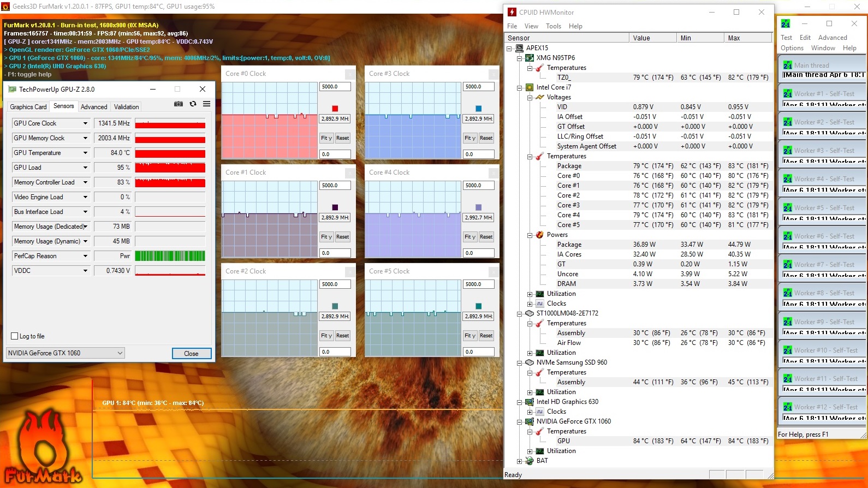The height and width of the screenshot is (488, 868).
Task: Open the GPU Core Clock sensor dropdown
Action: [x=85, y=123]
